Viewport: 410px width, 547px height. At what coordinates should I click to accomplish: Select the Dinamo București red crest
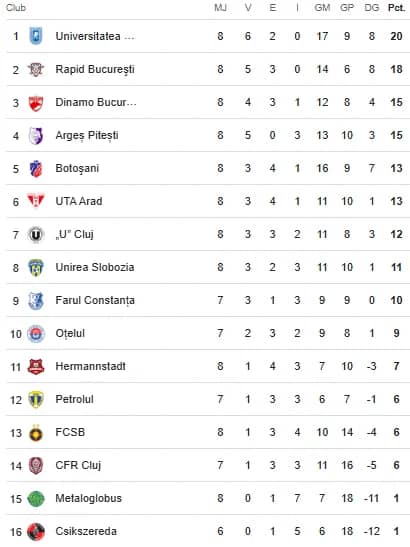(x=36, y=102)
